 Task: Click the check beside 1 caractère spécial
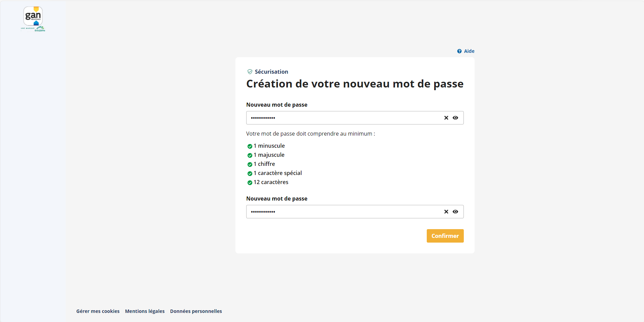(250, 173)
